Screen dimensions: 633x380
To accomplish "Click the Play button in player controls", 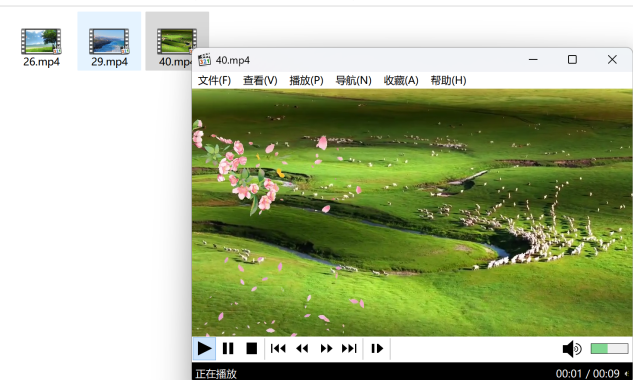I will point(204,349).
